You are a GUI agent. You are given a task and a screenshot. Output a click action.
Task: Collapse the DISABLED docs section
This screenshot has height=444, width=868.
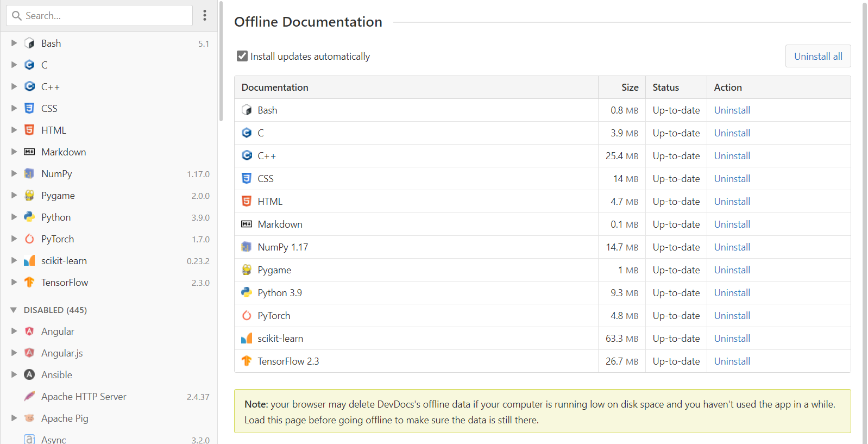(14, 310)
